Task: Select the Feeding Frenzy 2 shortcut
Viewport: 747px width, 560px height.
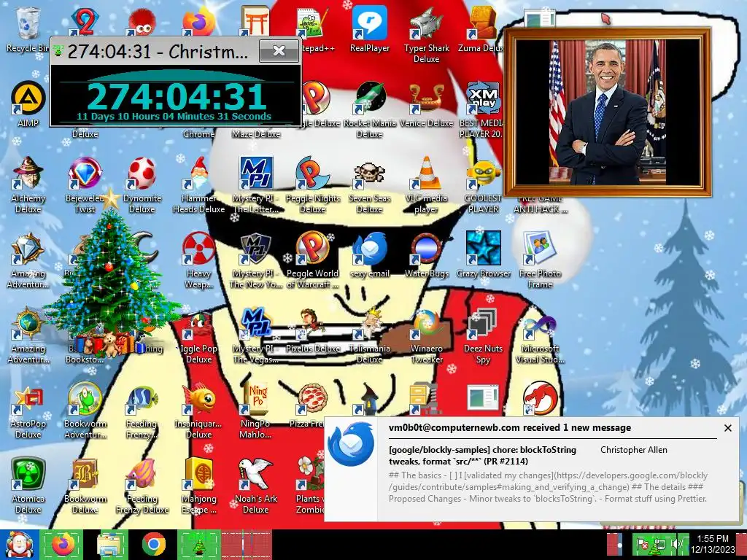Action: pyautogui.click(x=142, y=411)
